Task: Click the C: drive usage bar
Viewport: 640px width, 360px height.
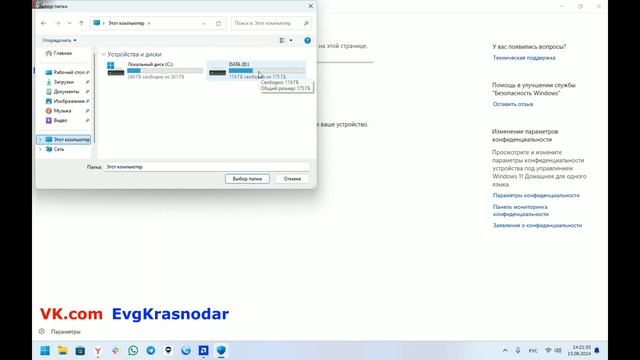Action: 165,71
